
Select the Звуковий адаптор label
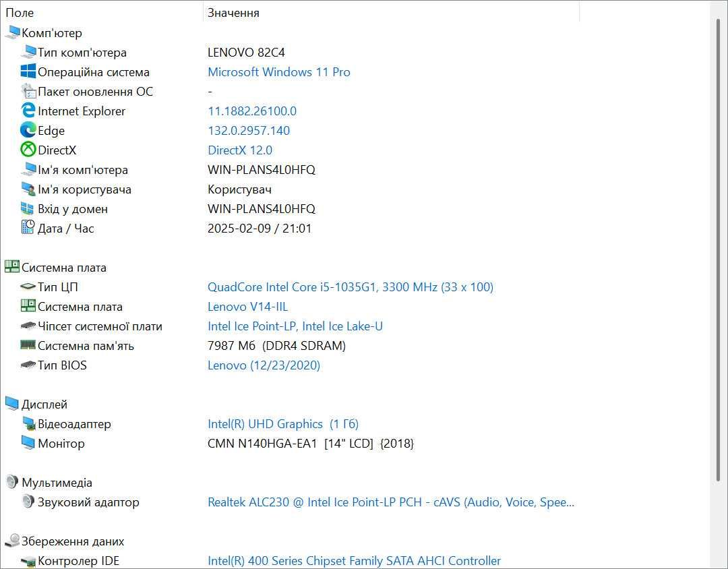pos(88,502)
